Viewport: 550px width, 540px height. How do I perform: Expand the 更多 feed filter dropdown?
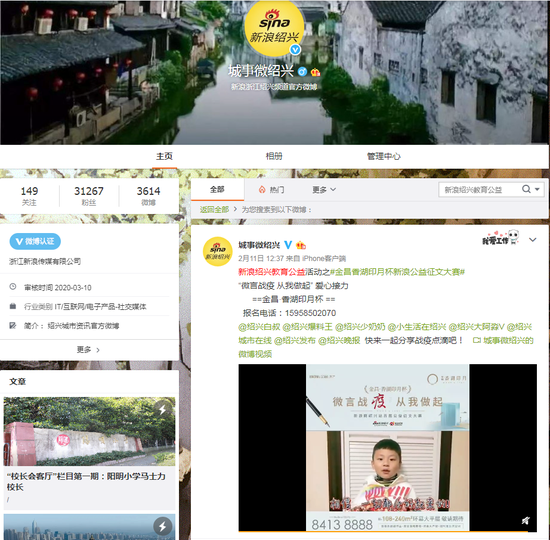(324, 190)
